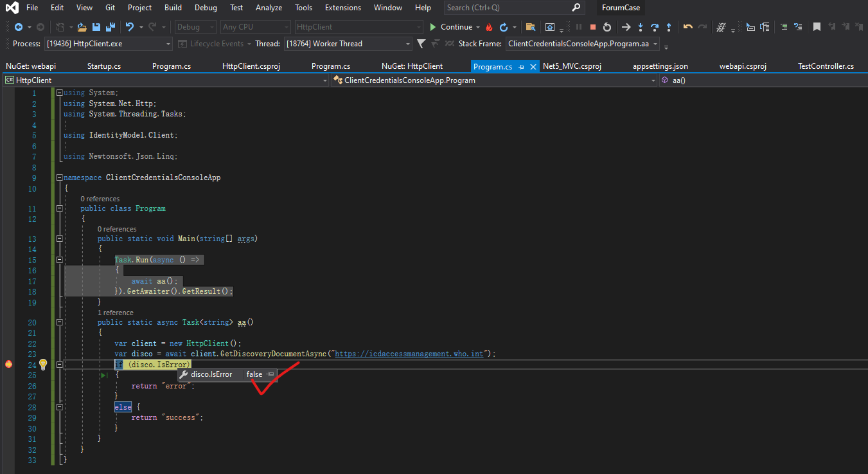Click the Uncomment selected lines icon
This screenshot has height=474, width=868.
(797, 27)
